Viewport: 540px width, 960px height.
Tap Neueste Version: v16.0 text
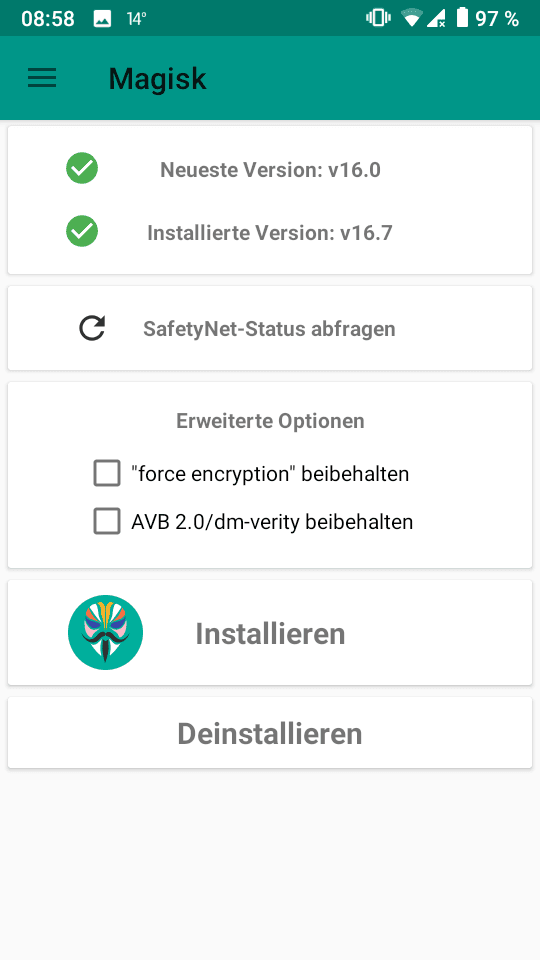pos(271,170)
